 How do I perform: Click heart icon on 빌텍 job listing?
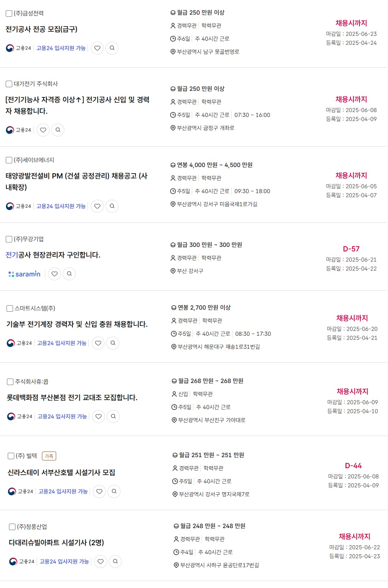[x=99, y=491]
